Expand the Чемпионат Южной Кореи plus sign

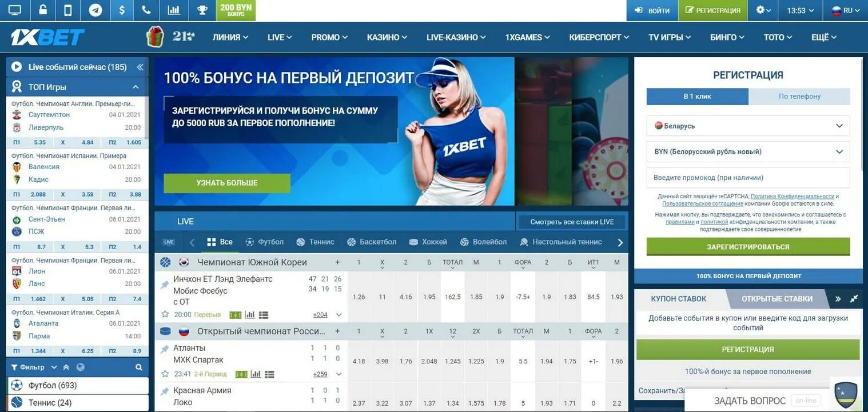pos(337,262)
